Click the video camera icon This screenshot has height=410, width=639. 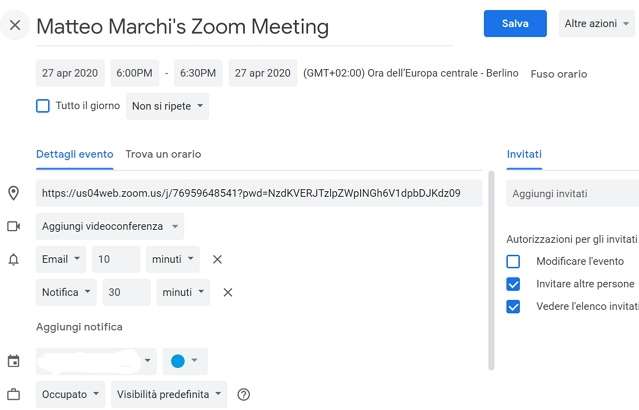14,227
